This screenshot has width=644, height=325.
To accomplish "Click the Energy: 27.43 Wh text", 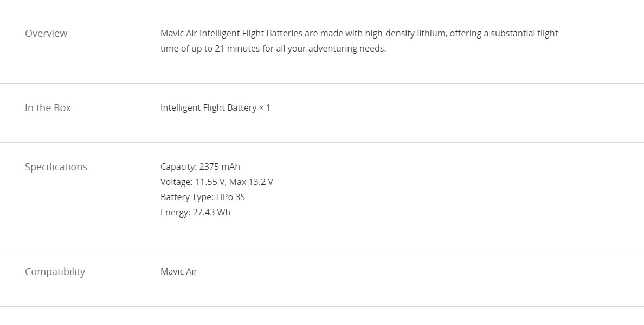I will pyautogui.click(x=195, y=213).
